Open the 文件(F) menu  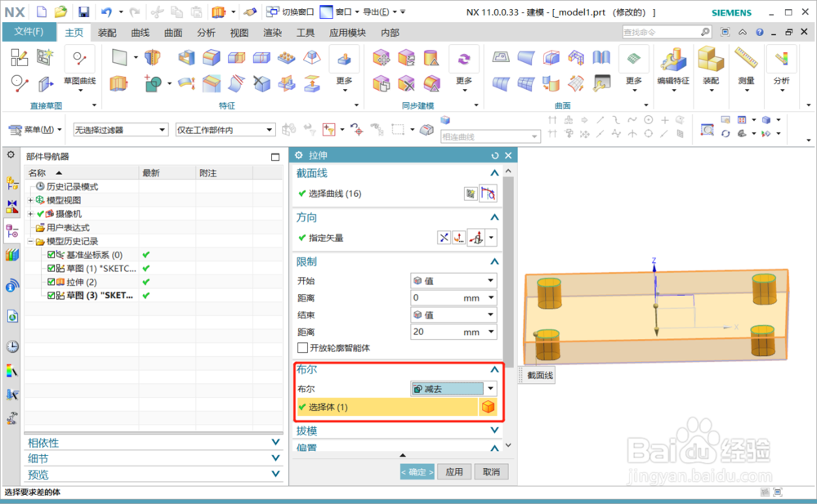[x=29, y=32]
